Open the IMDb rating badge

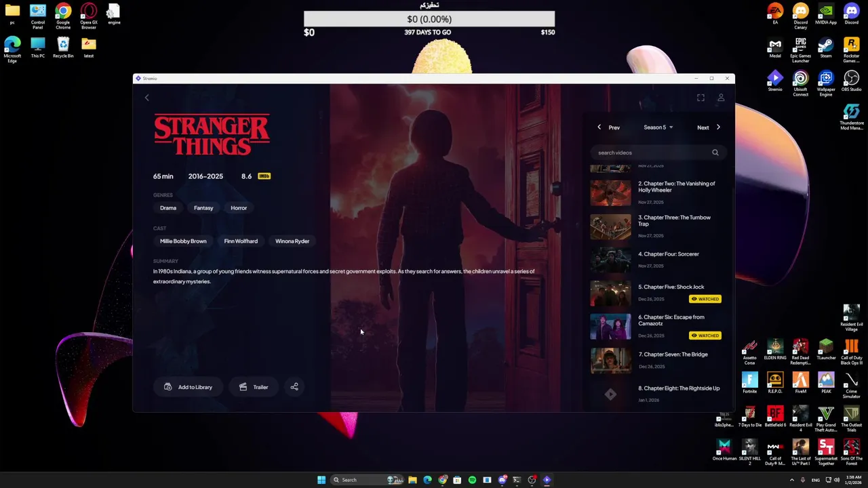coord(264,176)
